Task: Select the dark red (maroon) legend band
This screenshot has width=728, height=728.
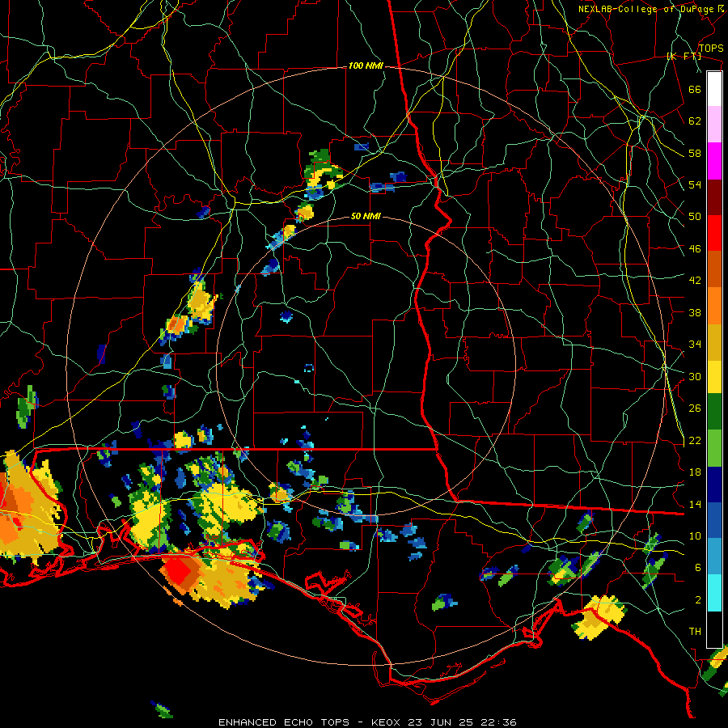Action: point(714,197)
